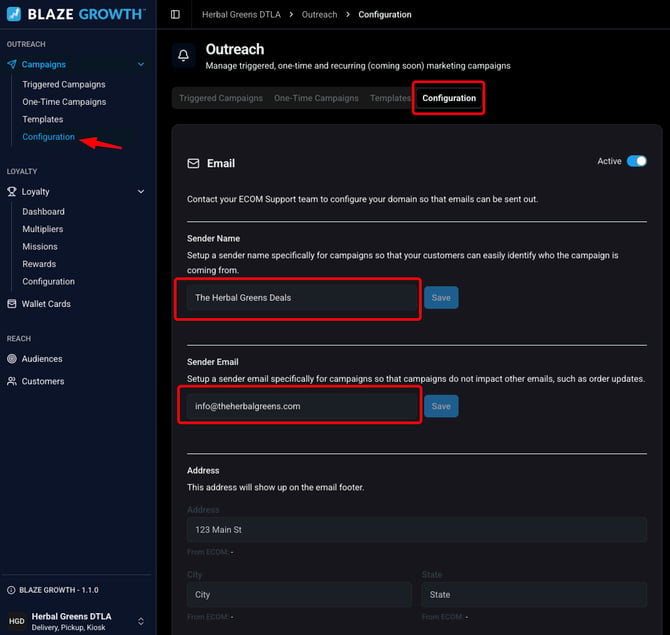Go to Customers page
670x635 pixels.
click(x=43, y=381)
